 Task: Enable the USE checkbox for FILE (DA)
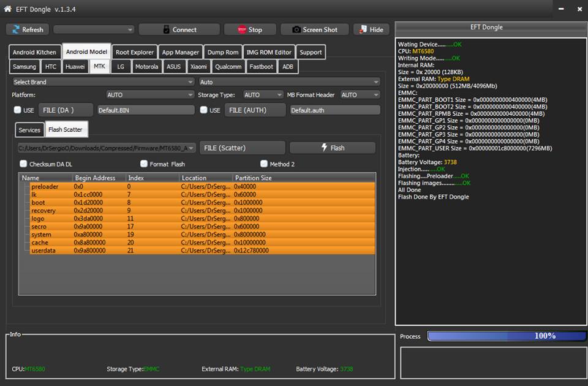(x=18, y=110)
